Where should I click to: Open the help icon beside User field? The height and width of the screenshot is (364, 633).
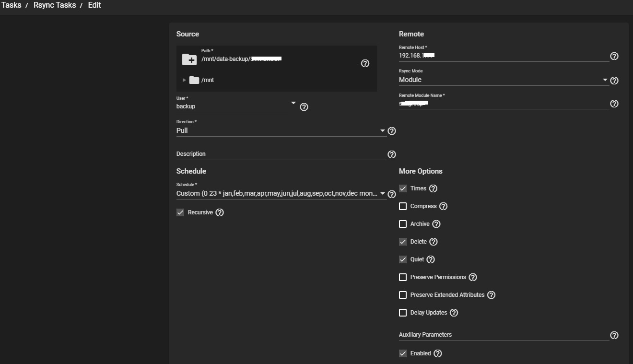click(304, 107)
